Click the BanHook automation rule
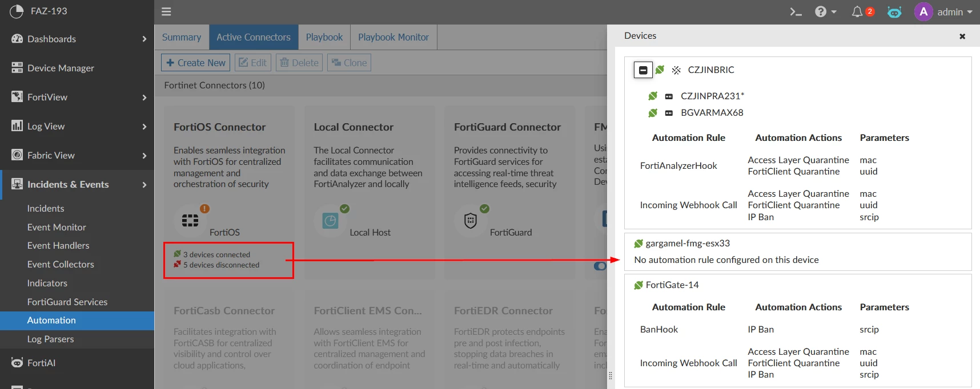Screen dimensions: 980x389 659,329
